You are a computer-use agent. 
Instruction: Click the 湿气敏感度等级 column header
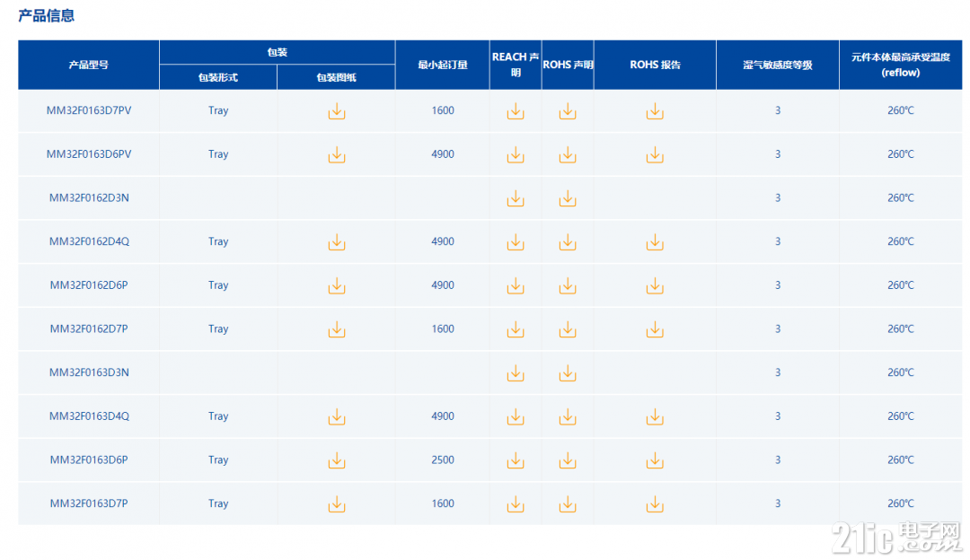tap(778, 65)
